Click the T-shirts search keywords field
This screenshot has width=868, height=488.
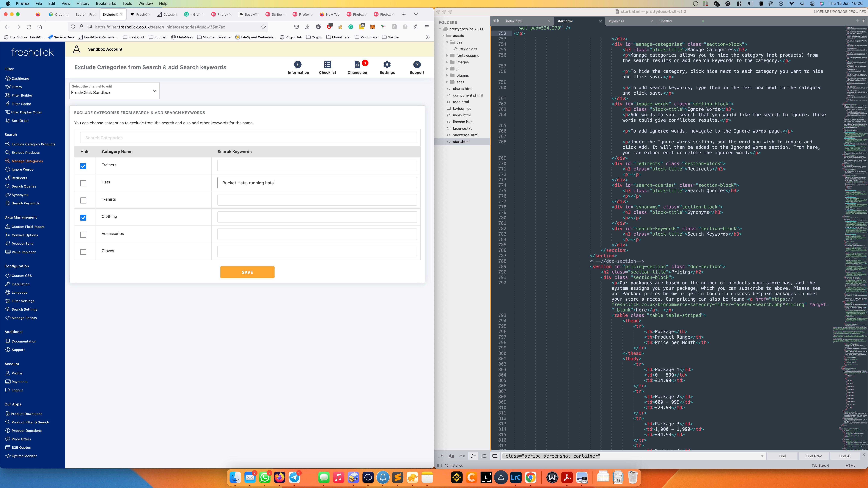coord(317,200)
